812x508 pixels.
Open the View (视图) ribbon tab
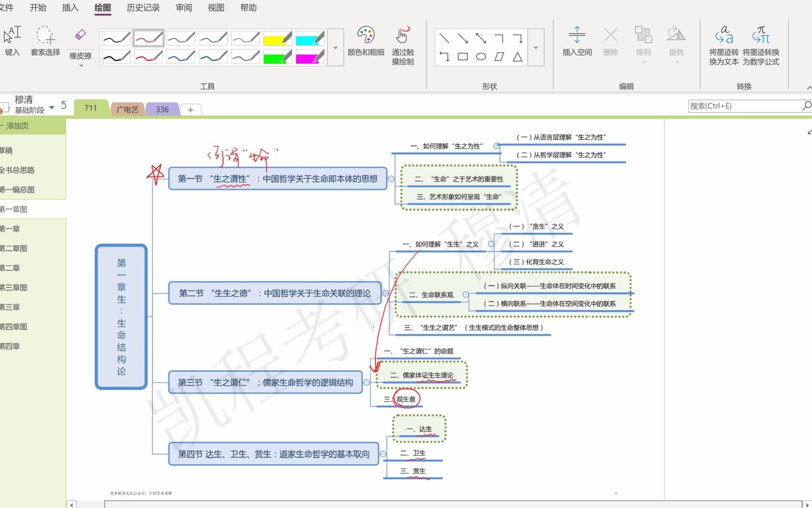tap(216, 8)
